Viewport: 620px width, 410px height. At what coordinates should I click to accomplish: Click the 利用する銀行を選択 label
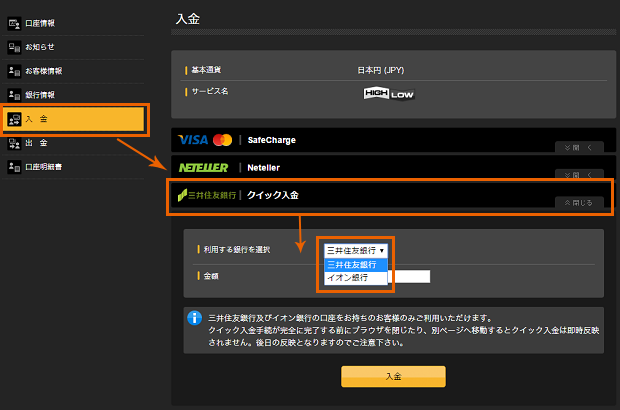tap(237, 249)
